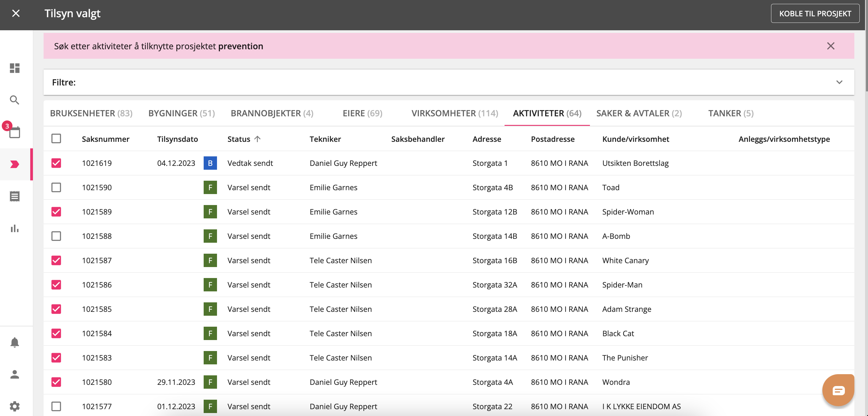
Task: Click the I K LYKKE EIENDOM AS cell
Action: [x=641, y=406]
